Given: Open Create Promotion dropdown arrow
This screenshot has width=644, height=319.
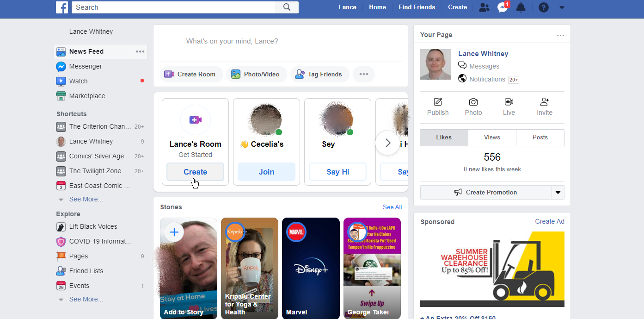Looking at the screenshot, I should coord(558,192).
